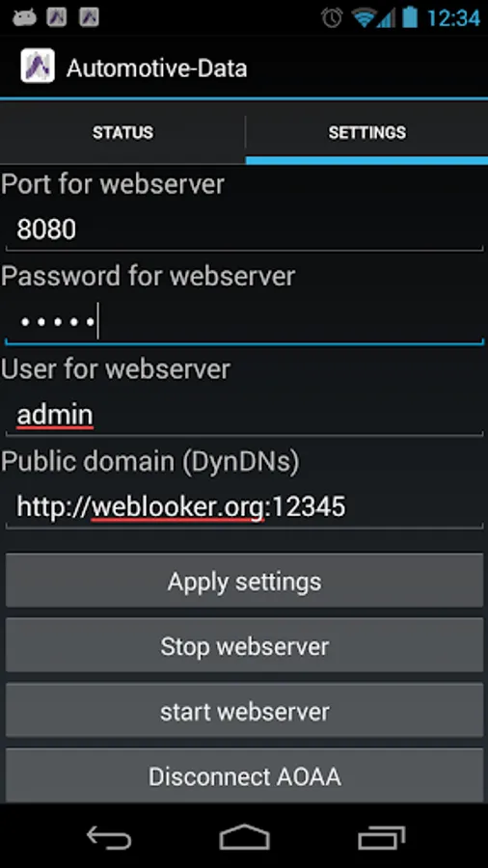Click the start webserver button
Viewport: 488px width, 868px height.
(245, 712)
